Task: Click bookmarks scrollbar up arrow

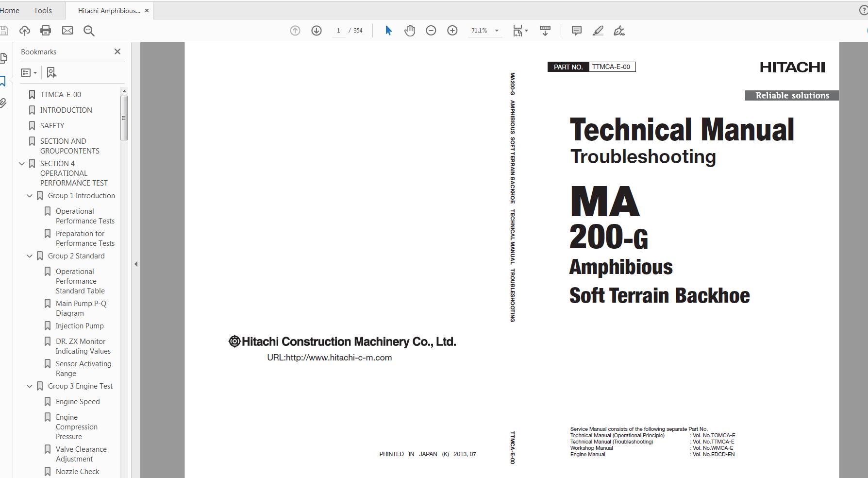Action: pos(124,91)
